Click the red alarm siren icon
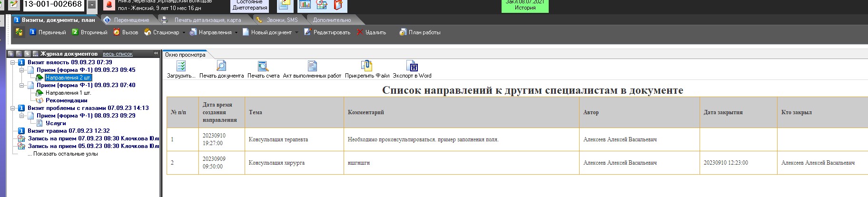The width and height of the screenshot is (868, 197). (x=109, y=5)
